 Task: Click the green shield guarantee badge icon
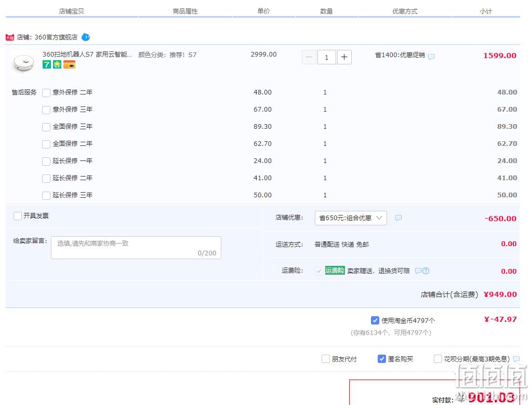[x=57, y=64]
